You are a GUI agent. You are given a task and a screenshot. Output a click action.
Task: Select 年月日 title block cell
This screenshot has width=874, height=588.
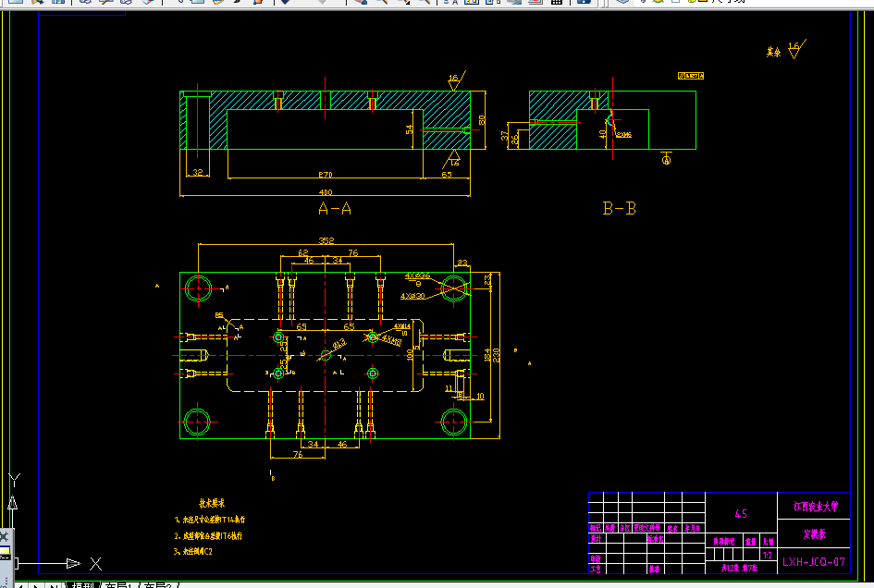coord(693,528)
